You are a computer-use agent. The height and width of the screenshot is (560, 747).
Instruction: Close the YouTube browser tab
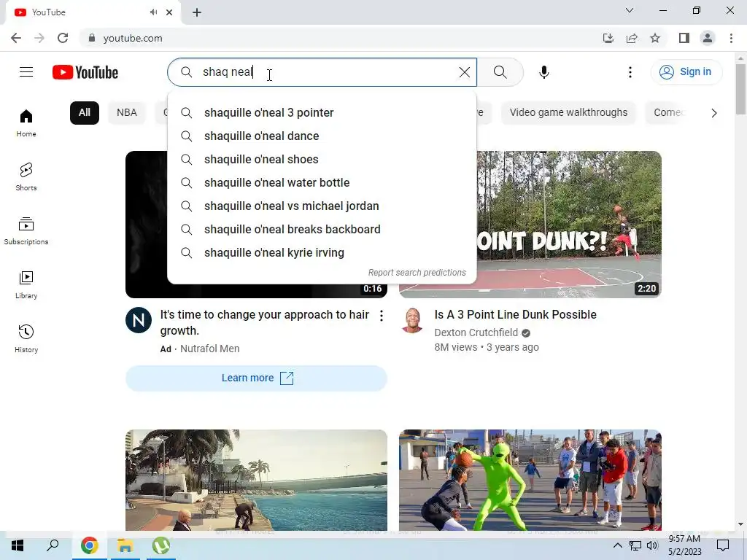(169, 12)
